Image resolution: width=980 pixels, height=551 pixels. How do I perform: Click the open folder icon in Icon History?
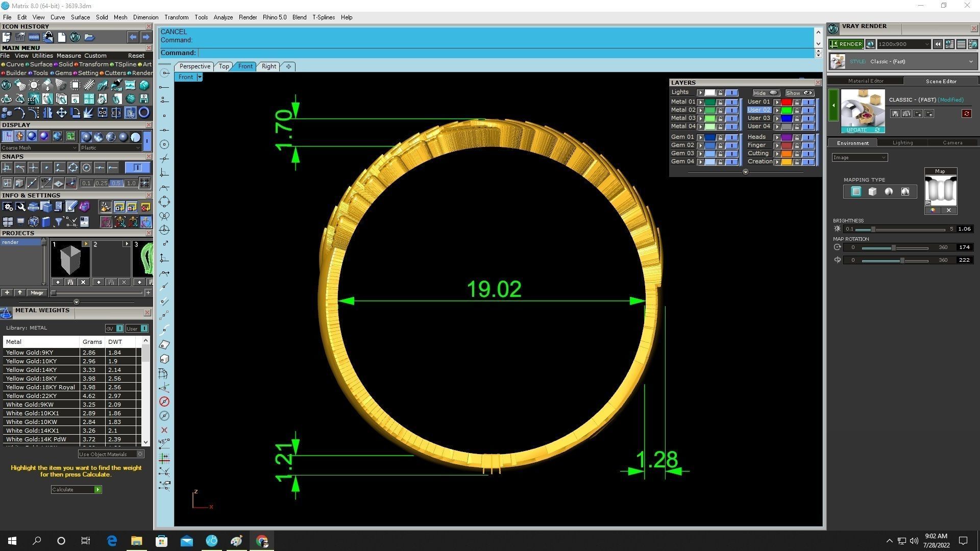tap(89, 37)
